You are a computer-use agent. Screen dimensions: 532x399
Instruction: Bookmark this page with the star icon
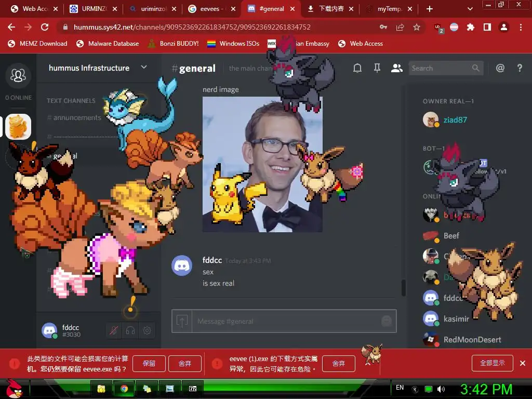[x=417, y=27]
